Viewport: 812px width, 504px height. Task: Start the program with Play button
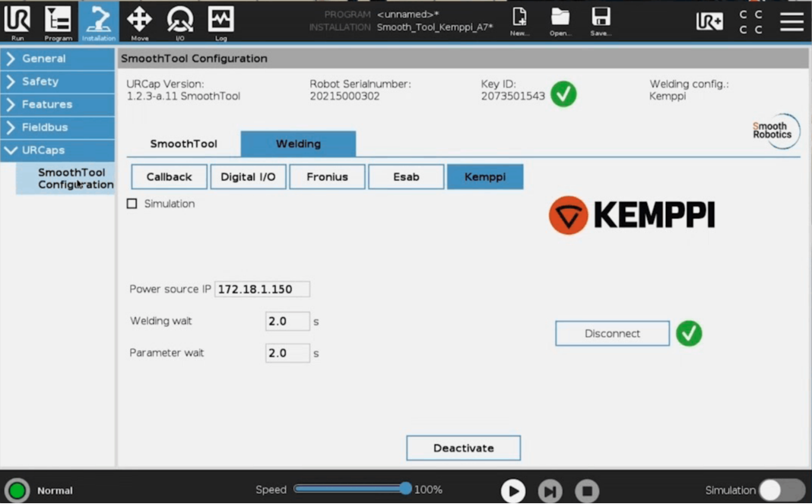(512, 490)
